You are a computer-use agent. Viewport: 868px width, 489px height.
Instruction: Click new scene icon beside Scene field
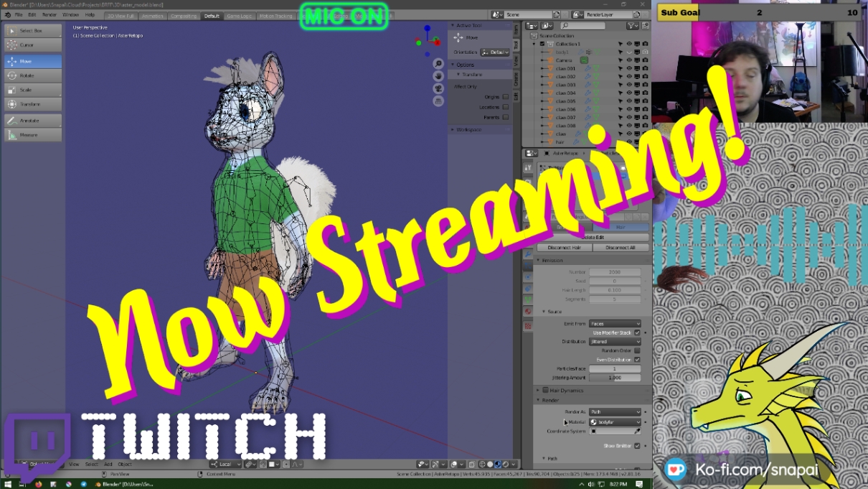557,14
